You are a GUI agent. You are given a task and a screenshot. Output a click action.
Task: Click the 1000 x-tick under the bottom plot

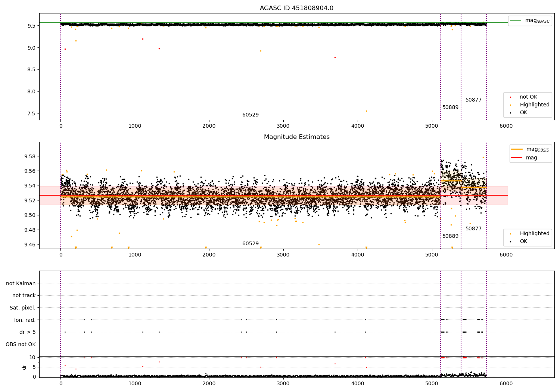pyautogui.click(x=135, y=383)
